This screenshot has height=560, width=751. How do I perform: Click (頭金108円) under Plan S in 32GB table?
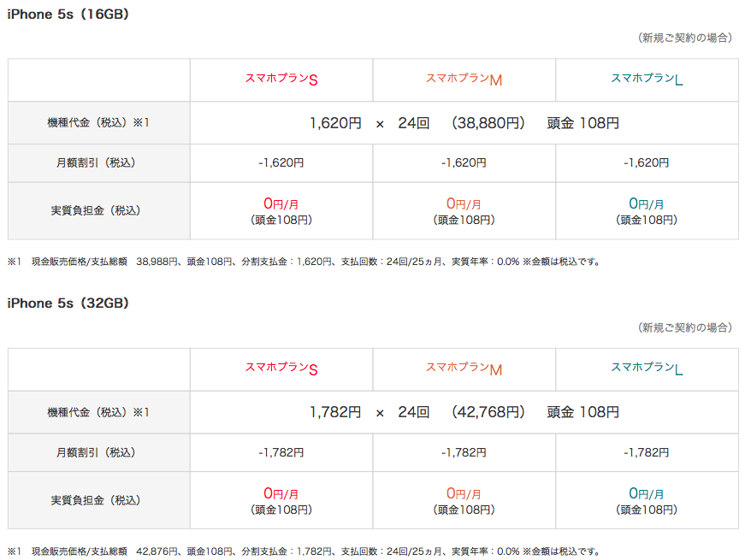(281, 510)
